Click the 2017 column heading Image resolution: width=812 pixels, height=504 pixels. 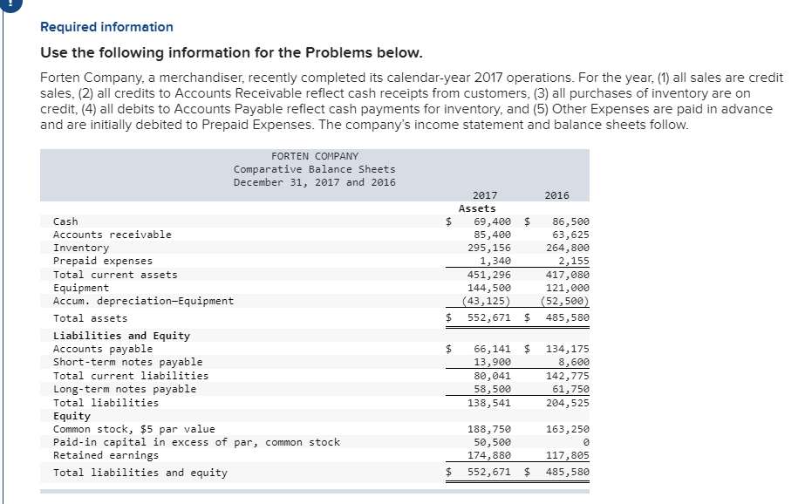pos(484,195)
